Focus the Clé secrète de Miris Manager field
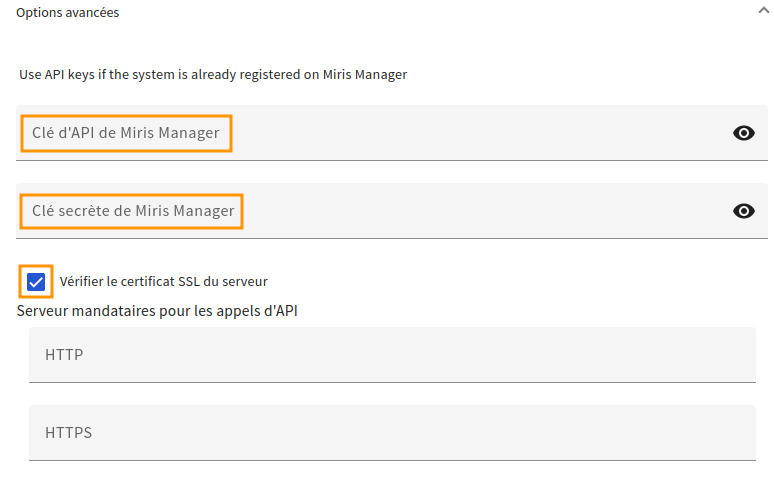Screen dimensions: 774x477 click(x=391, y=211)
